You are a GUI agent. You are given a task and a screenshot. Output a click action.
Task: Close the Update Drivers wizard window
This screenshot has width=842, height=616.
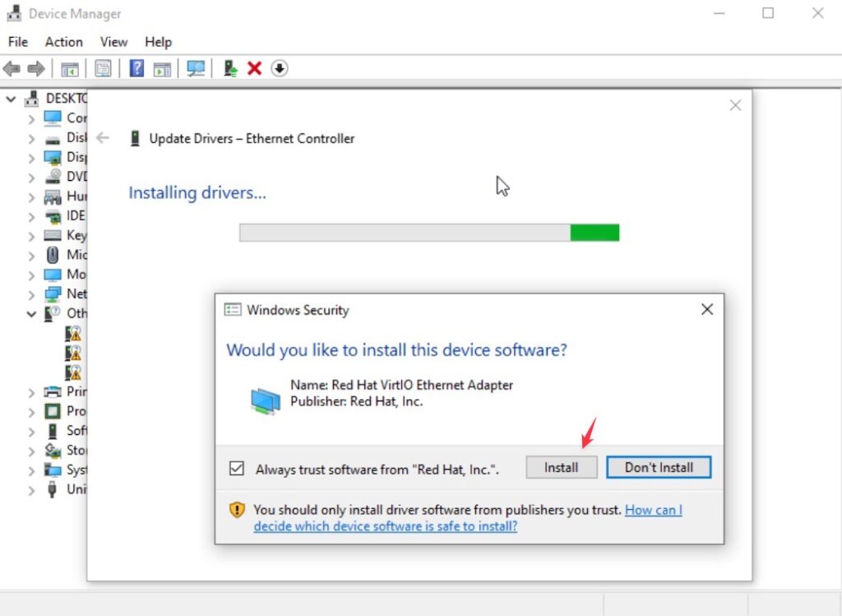pyautogui.click(x=735, y=105)
